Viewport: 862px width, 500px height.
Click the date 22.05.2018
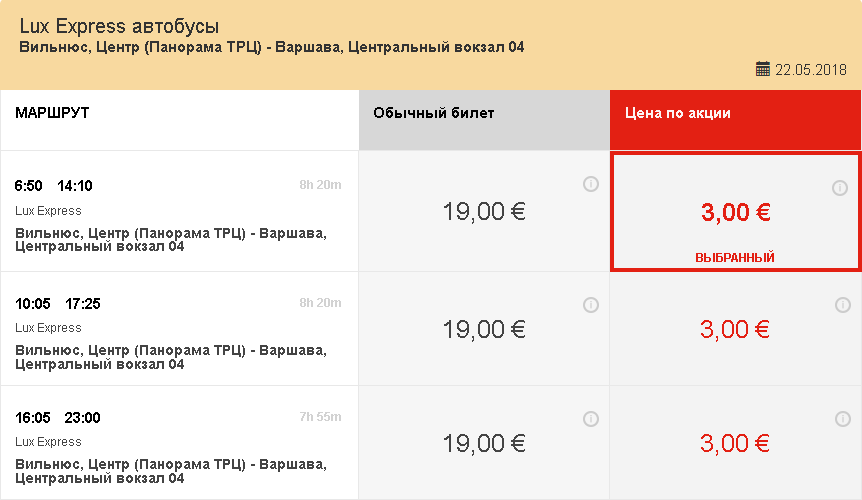click(810, 70)
